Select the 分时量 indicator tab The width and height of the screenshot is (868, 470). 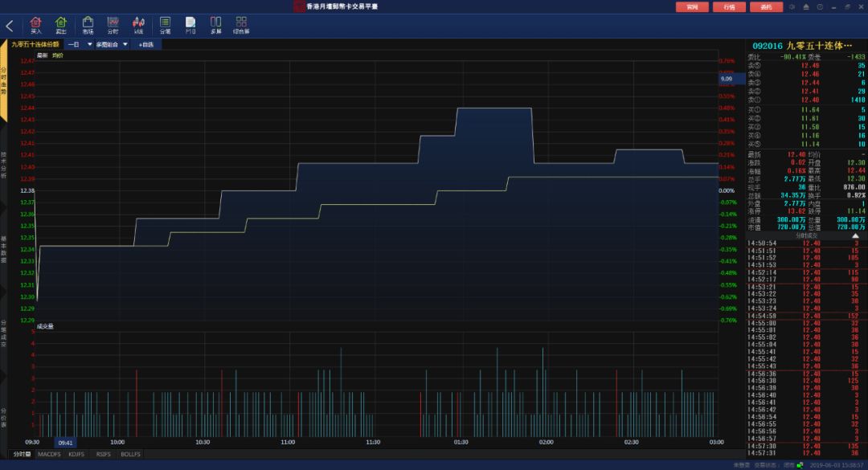click(22, 454)
